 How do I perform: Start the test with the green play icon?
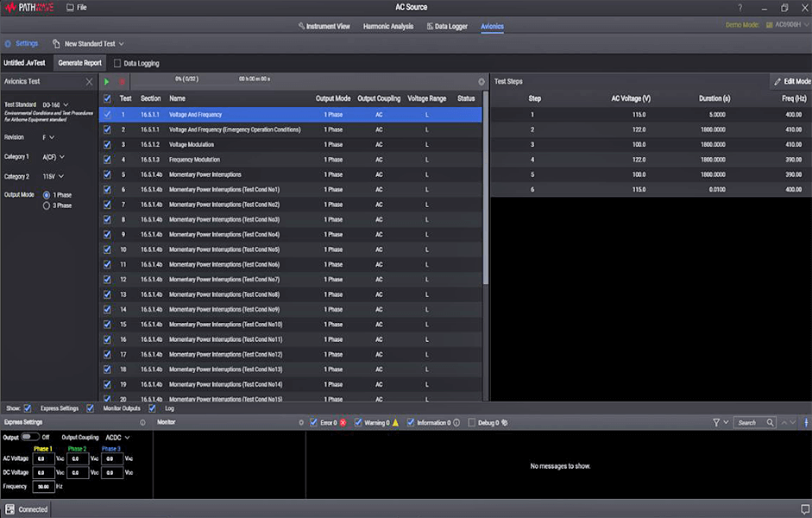pyautogui.click(x=107, y=81)
